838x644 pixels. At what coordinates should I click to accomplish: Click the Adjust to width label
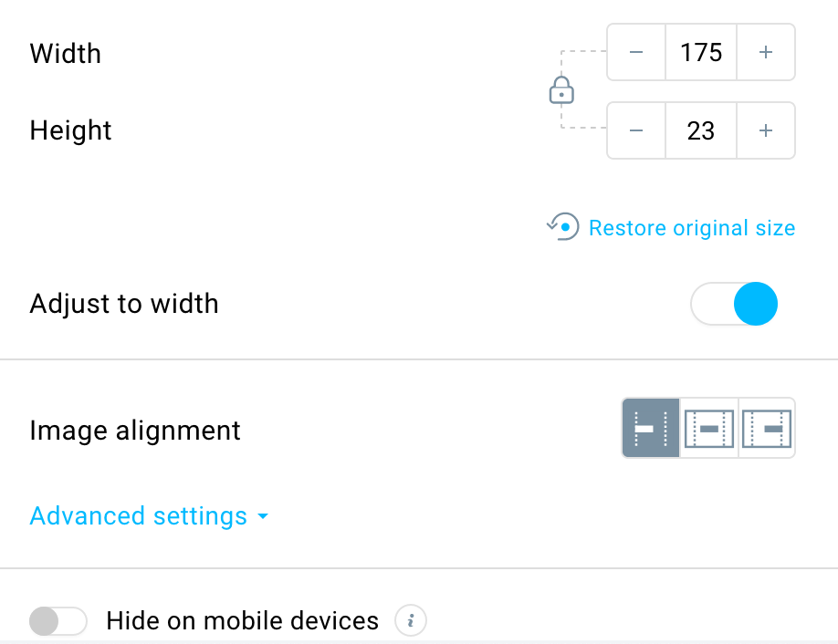coord(124,304)
